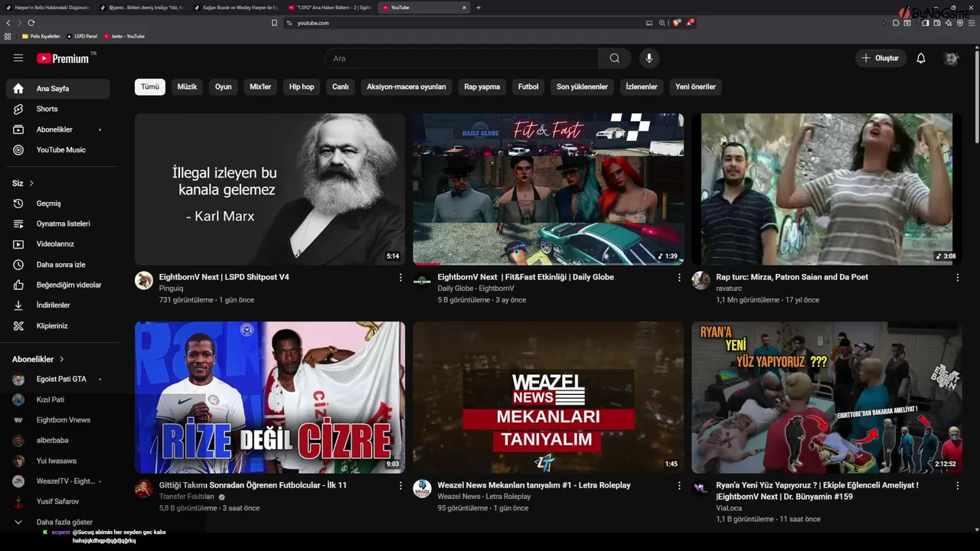Open YouTube Music from the sidebar
This screenshot has width=980, height=551.
pyautogui.click(x=58, y=150)
